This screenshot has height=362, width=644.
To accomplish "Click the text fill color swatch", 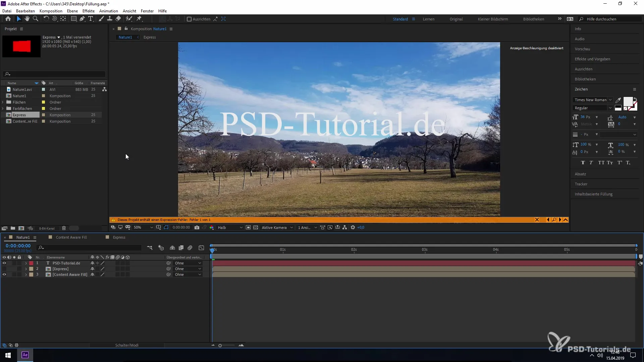I will click(x=628, y=101).
